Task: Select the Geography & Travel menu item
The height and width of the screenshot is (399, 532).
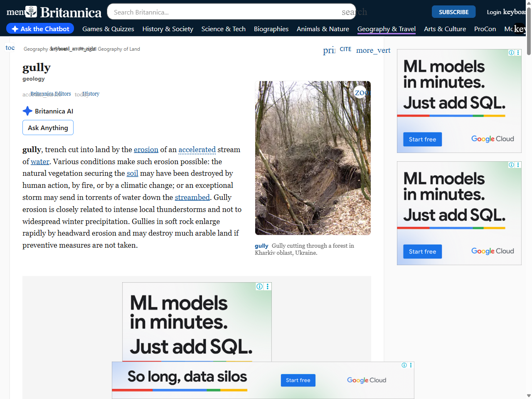Action: [386, 29]
